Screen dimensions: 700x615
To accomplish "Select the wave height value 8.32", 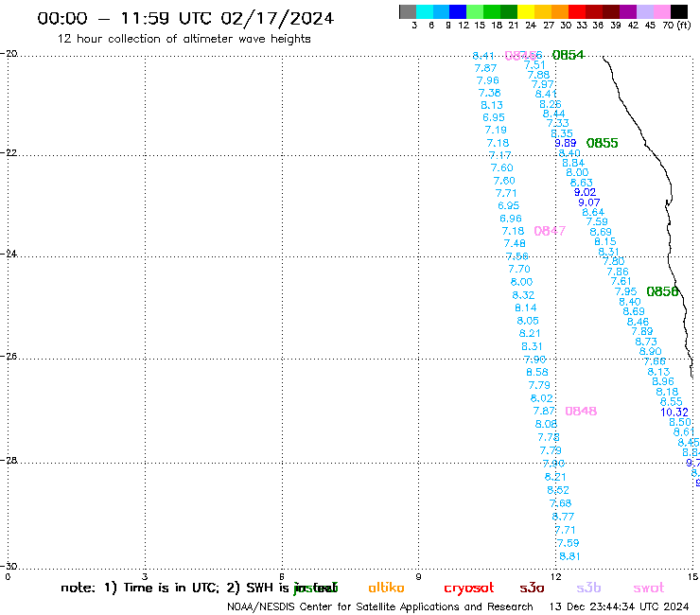I will point(523,295).
